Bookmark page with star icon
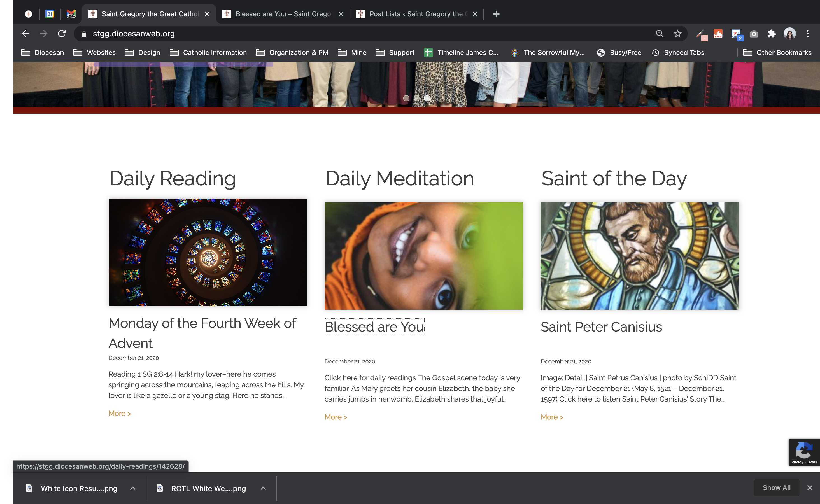820x504 pixels. 677,34
